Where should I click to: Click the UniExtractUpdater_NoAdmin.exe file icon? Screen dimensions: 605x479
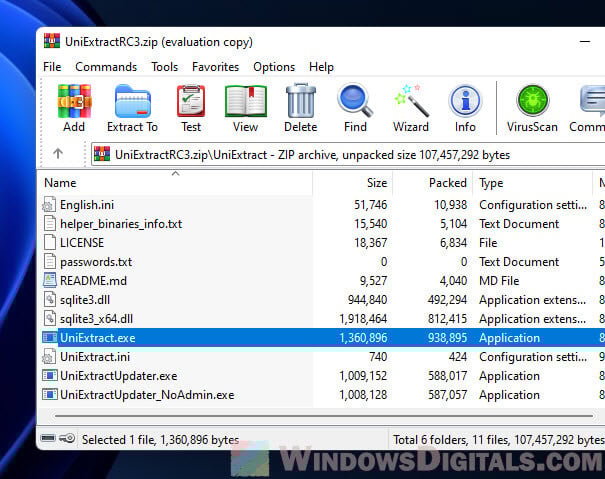[49, 394]
